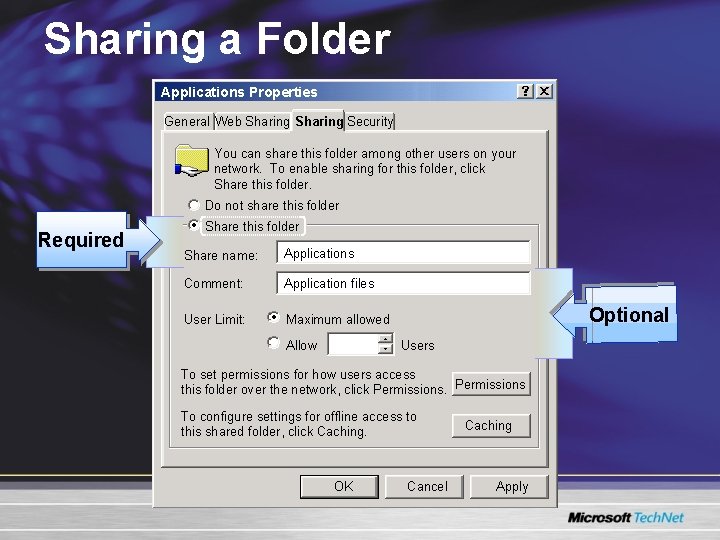
Task: Select Share this folder option
Action: 194,225
